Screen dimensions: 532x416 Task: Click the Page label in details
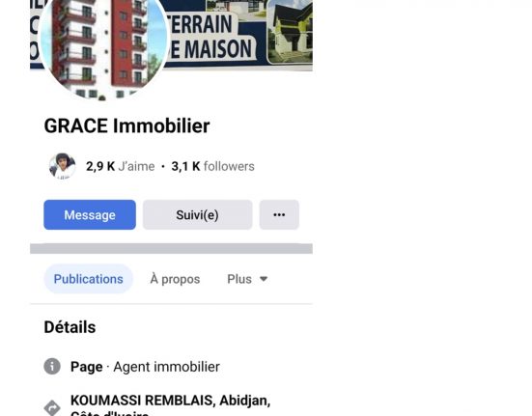point(87,367)
